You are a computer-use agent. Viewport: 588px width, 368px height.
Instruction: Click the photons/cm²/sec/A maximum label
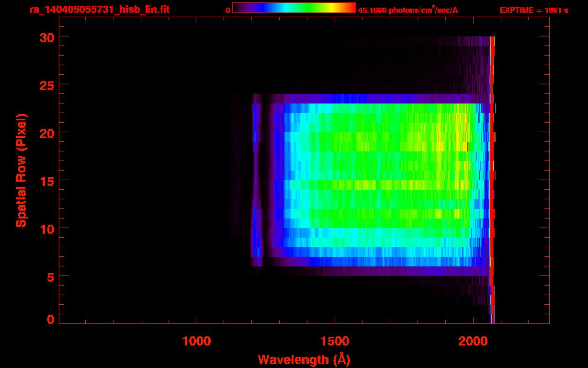point(408,10)
